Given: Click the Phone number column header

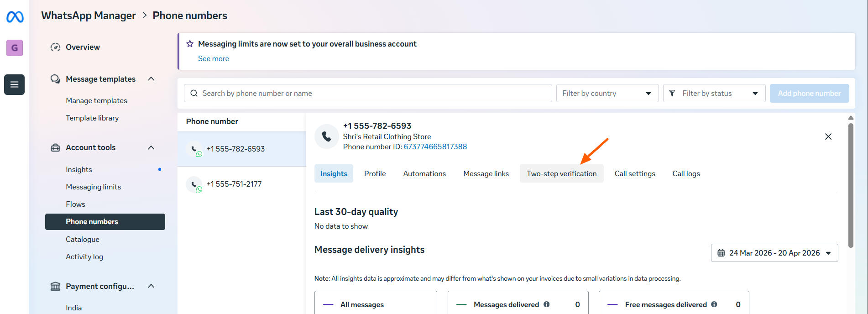Looking at the screenshot, I should click(212, 121).
